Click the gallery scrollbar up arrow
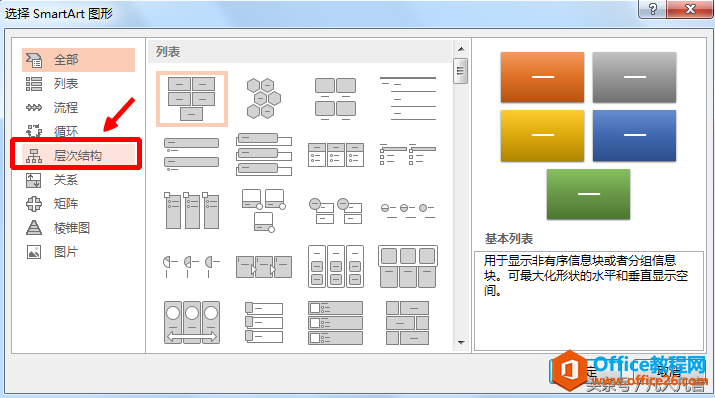715x398 pixels. 461,49
